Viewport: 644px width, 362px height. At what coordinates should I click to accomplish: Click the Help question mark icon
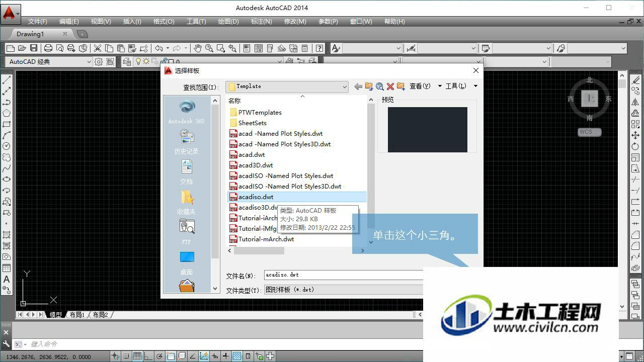tap(319, 48)
